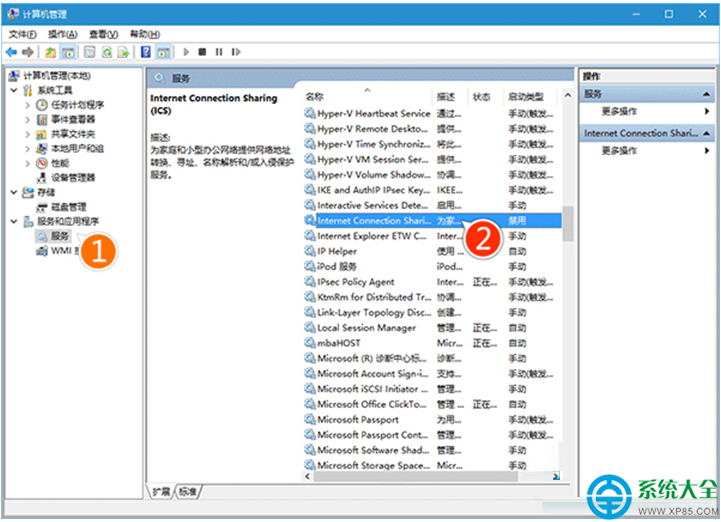
Task: Expand the 性能 node arrow
Action: pyautogui.click(x=28, y=164)
